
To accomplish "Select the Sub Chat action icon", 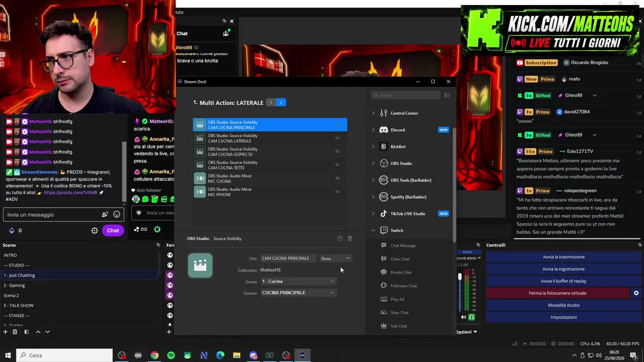I will pos(384,326).
